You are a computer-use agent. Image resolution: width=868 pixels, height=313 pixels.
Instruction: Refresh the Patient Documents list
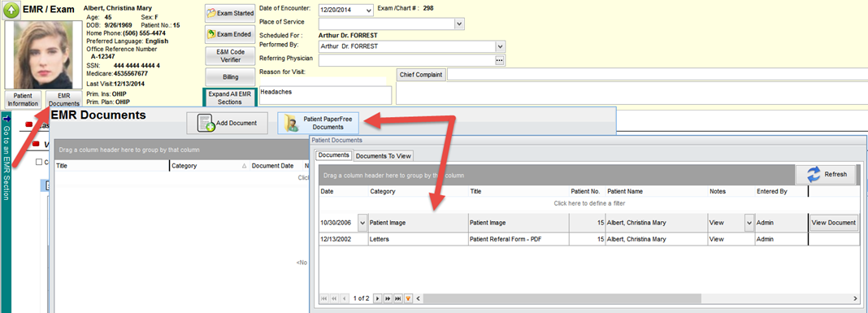pyautogui.click(x=827, y=174)
